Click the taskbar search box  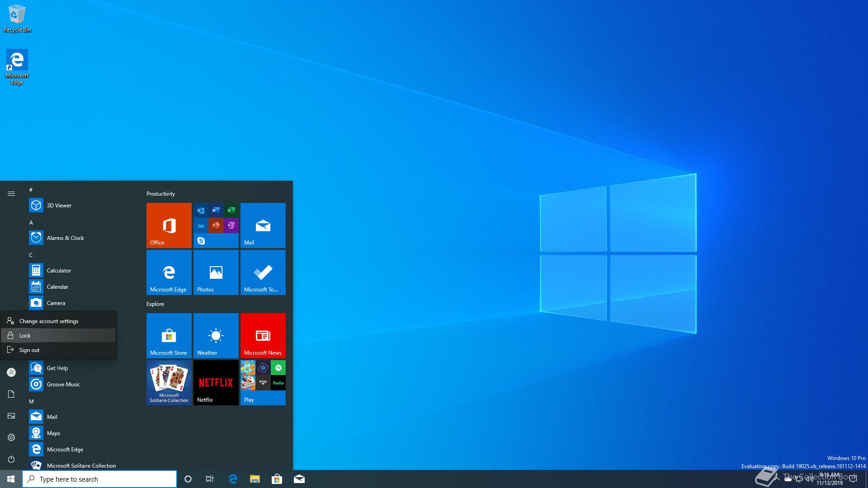pos(99,479)
